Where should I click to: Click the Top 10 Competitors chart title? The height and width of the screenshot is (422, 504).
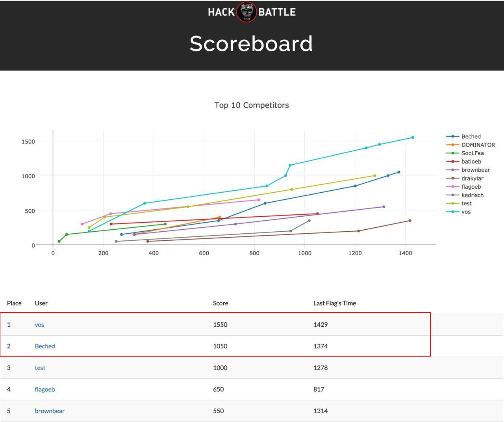(252, 105)
